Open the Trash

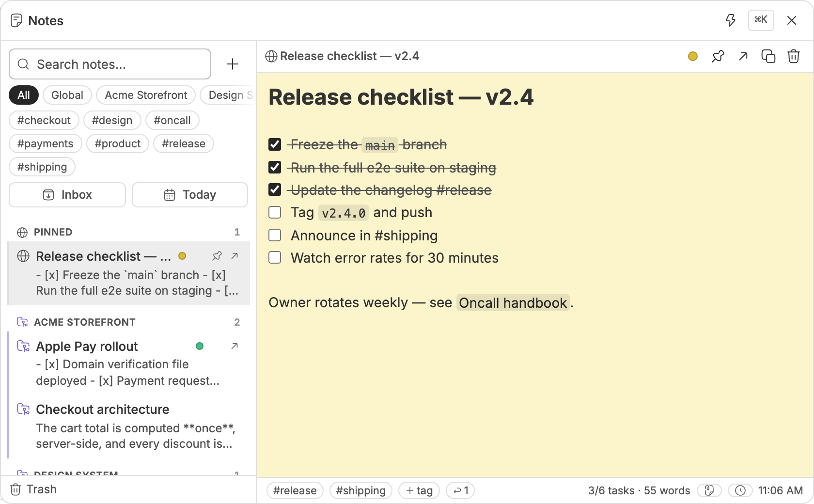pos(33,489)
